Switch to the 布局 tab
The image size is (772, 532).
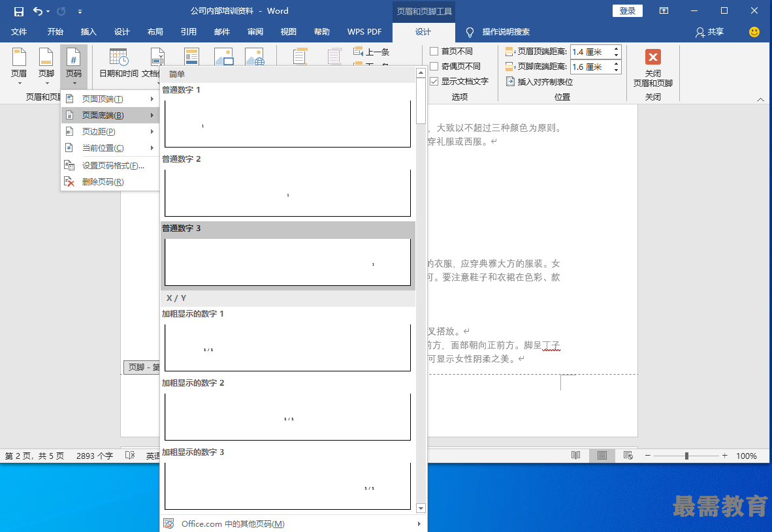155,32
